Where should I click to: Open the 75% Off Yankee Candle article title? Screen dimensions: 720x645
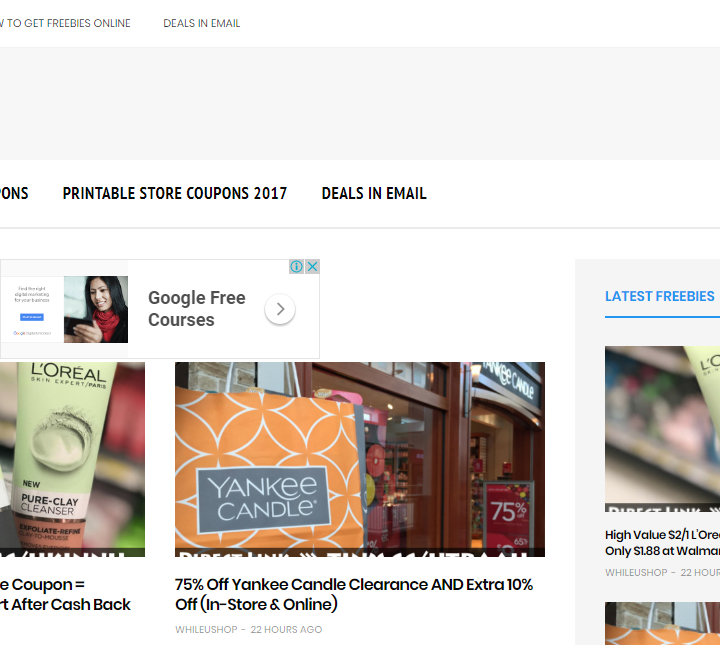pos(353,594)
